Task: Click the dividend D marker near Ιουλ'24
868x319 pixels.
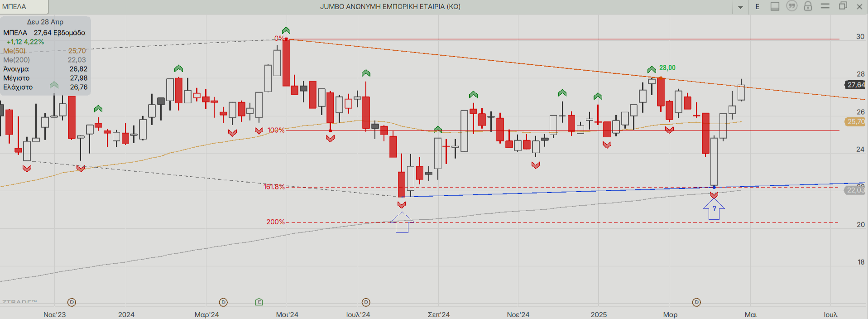Action: coord(366,302)
